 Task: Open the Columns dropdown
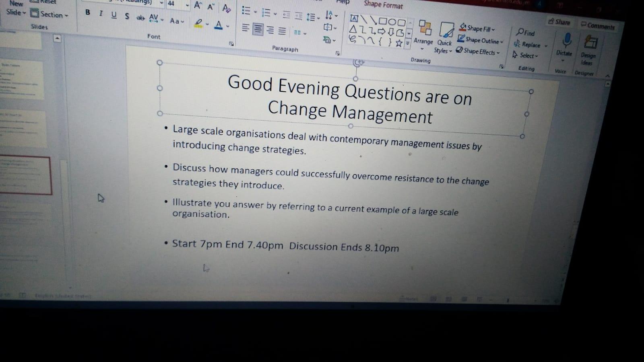[x=300, y=33]
